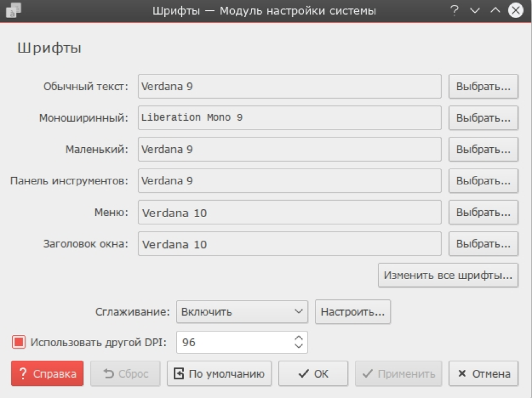532x398 pixels.
Task: Click the Панель инструментов font field
Action: 289,181
